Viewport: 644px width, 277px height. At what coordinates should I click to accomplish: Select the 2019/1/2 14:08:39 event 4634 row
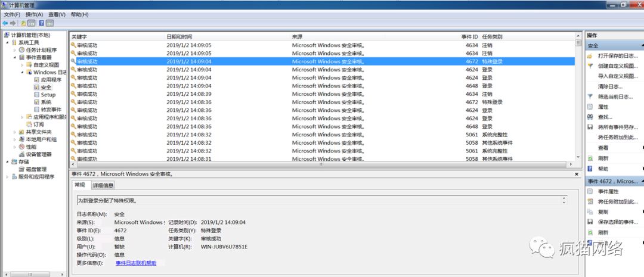click(322, 94)
